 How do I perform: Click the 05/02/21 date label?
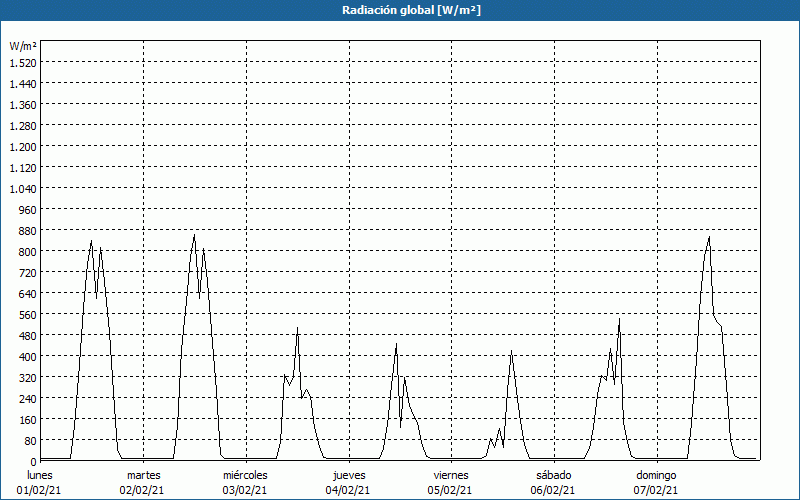coord(450,490)
